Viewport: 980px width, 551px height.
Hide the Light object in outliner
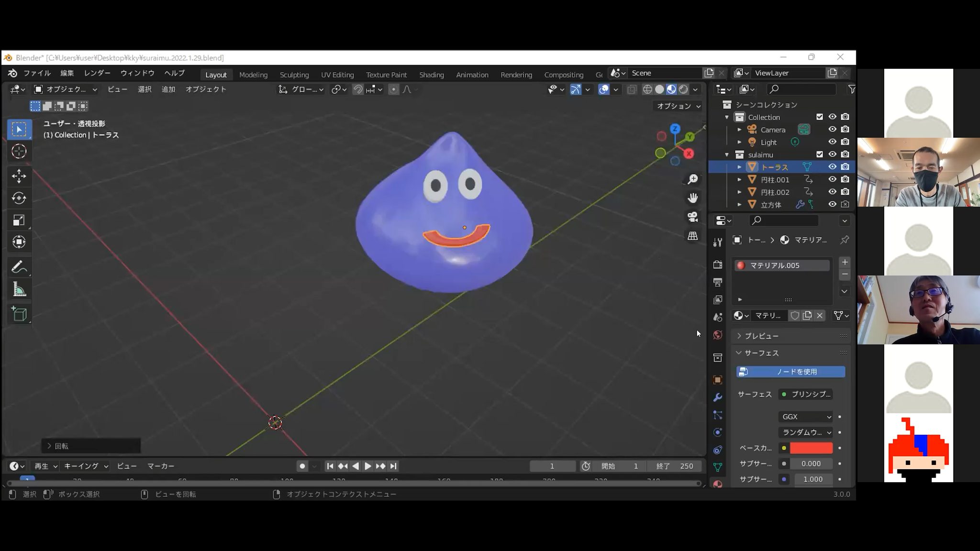[832, 142]
